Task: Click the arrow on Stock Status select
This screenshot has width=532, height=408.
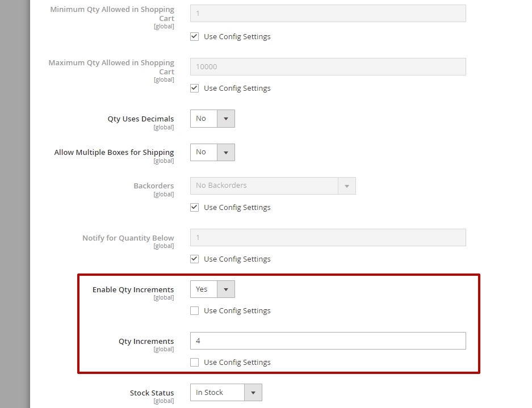Action: click(x=253, y=393)
